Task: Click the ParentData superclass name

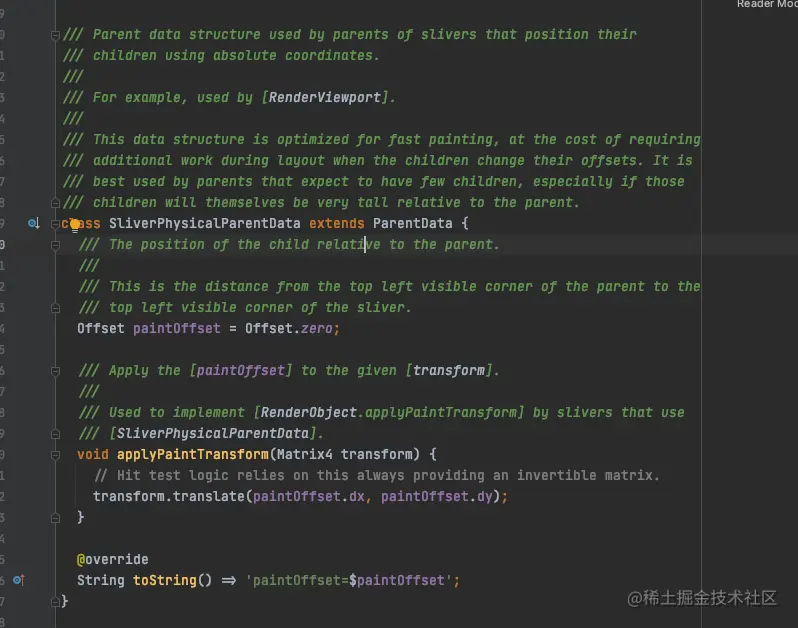Action: pyautogui.click(x=412, y=223)
